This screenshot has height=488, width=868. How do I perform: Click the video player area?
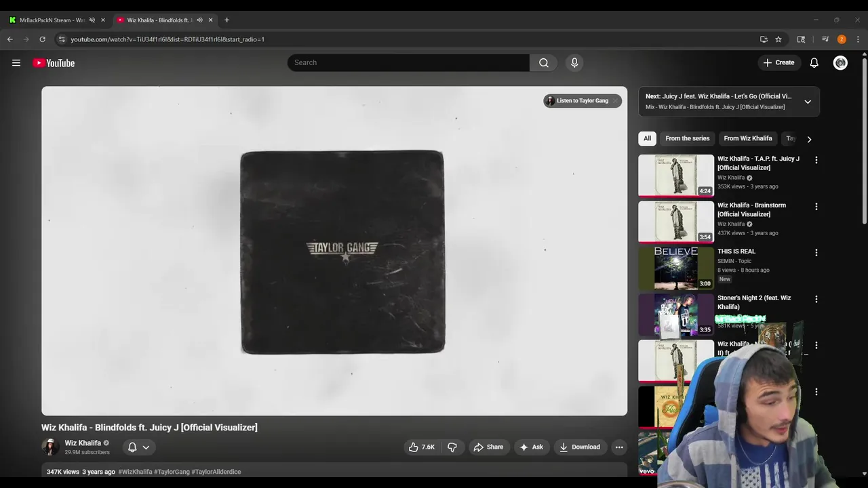[x=334, y=251]
